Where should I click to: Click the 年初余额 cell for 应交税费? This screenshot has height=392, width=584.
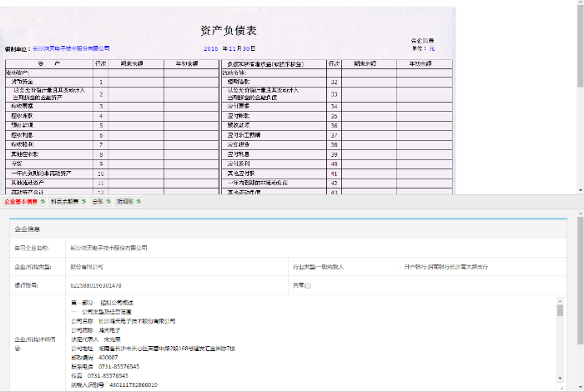click(425, 145)
